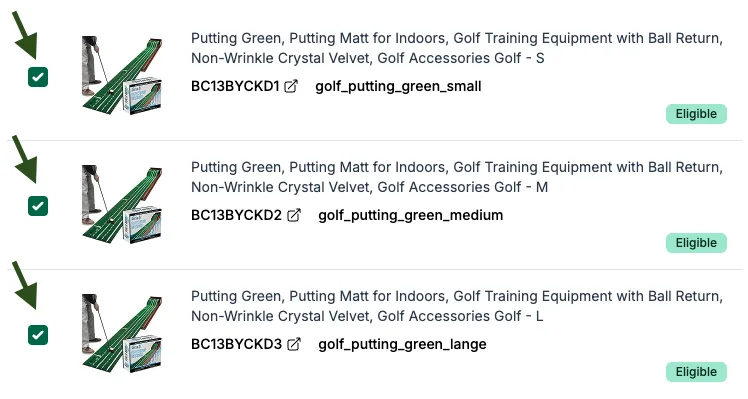Click the Golf - L product thumbnail

[122, 333]
